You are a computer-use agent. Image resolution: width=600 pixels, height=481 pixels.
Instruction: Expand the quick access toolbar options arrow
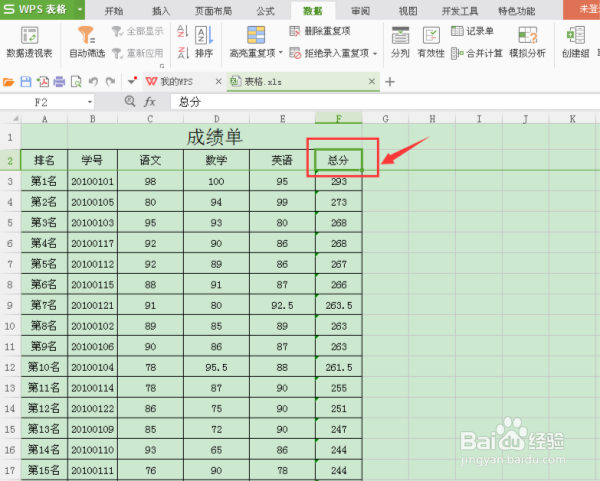pyautogui.click(x=132, y=82)
